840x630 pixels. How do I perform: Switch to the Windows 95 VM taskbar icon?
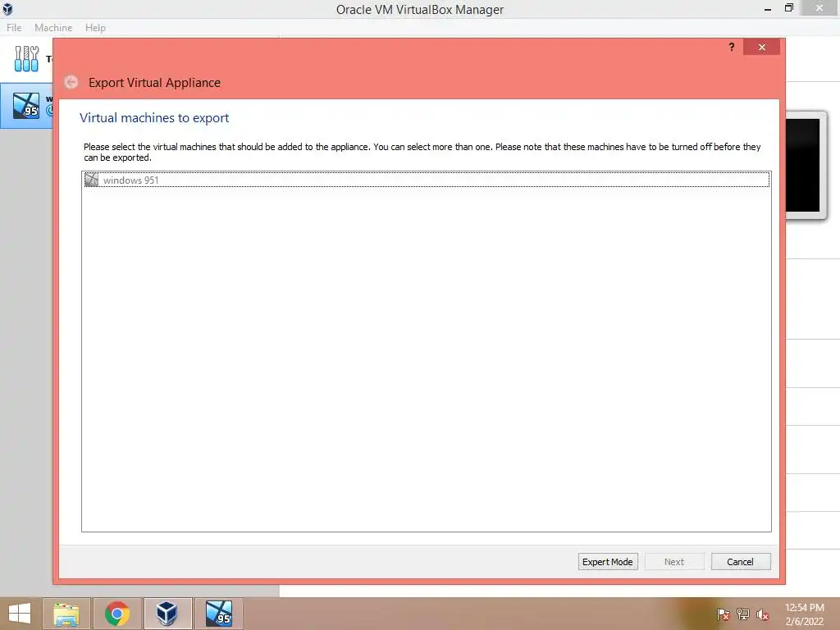(x=218, y=614)
